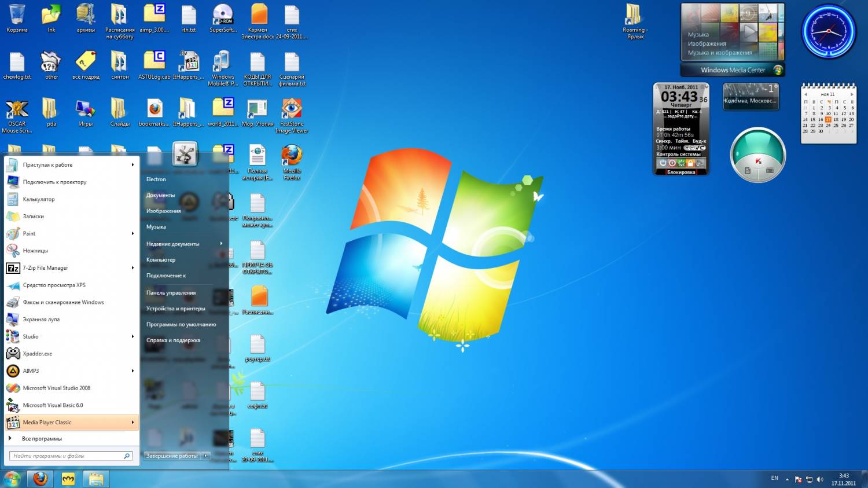Viewport: 868px width, 488px height.
Task: Open Windows Explorer from the taskbar
Action: pyautogui.click(x=95, y=479)
